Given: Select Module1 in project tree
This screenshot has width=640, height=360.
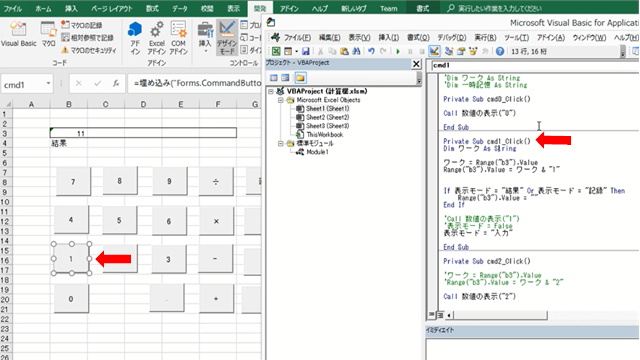Looking at the screenshot, I should (318, 152).
